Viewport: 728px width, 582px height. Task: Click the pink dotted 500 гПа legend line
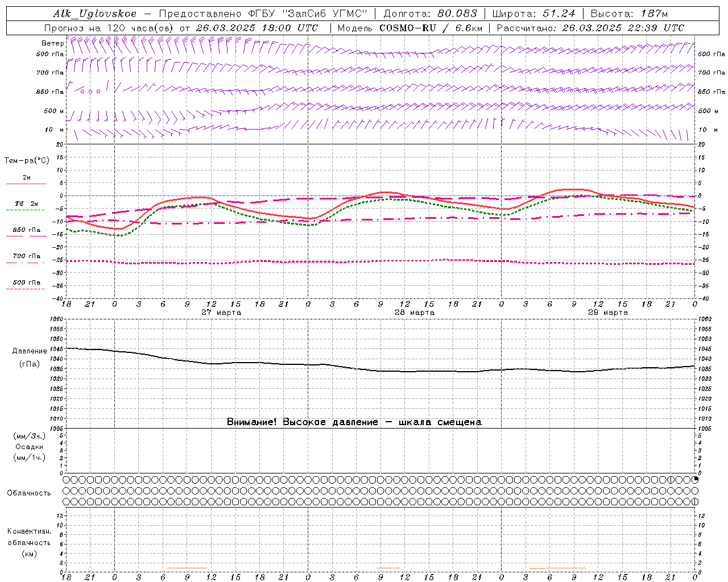(x=25, y=289)
